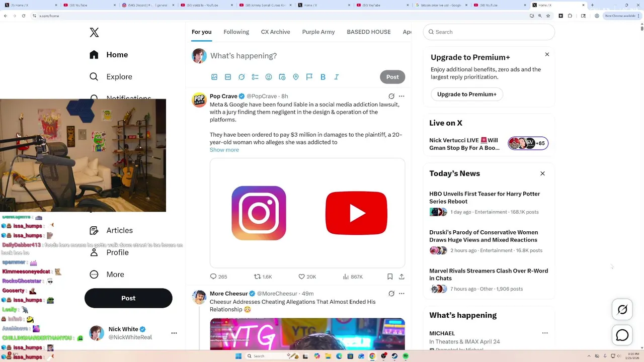Apply bold formatting in the composer

[323, 77]
